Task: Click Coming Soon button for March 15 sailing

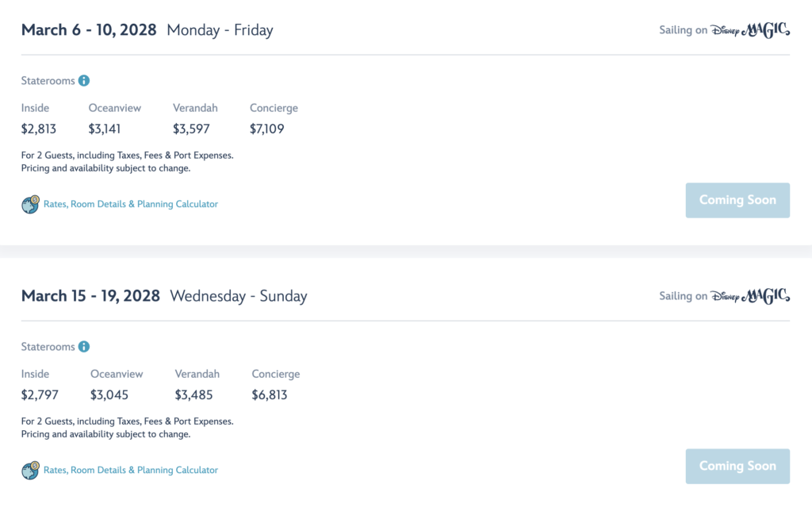Action: coord(737,466)
